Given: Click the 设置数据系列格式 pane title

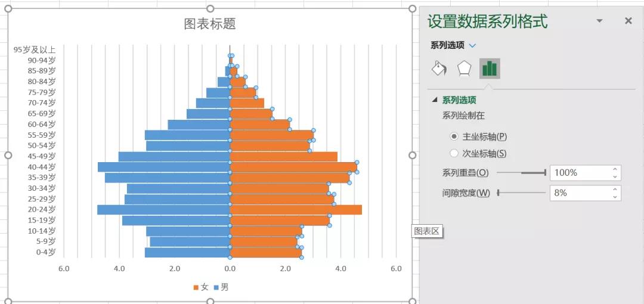Looking at the screenshot, I should point(488,21).
